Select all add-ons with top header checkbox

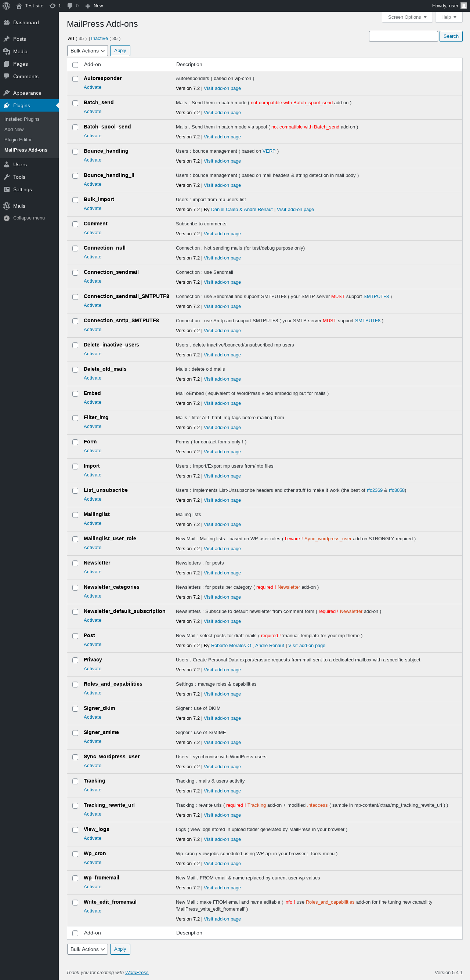tap(75, 65)
